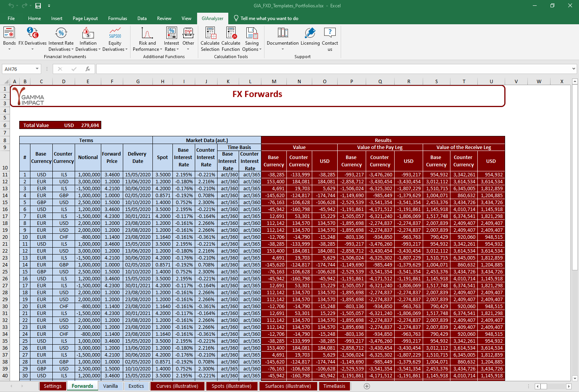Select the Delivery Date header cell
The image size is (579, 392).
click(138, 157)
